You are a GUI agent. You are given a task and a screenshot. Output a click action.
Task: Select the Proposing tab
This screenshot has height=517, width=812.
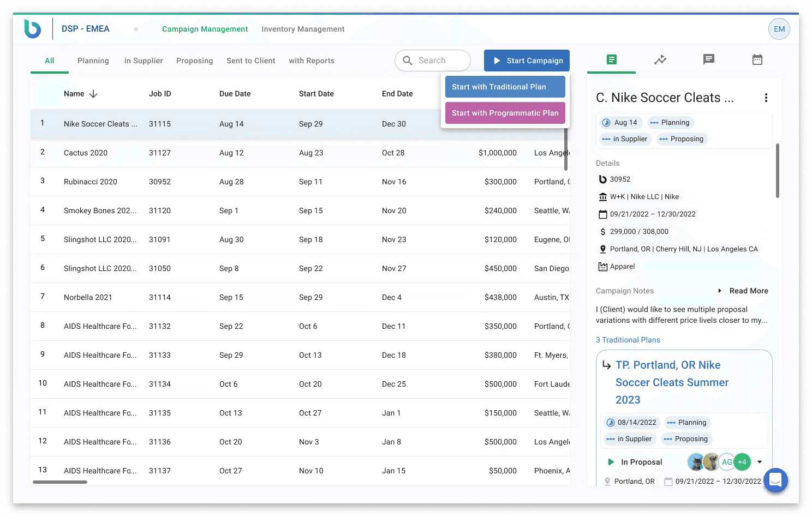(x=195, y=61)
